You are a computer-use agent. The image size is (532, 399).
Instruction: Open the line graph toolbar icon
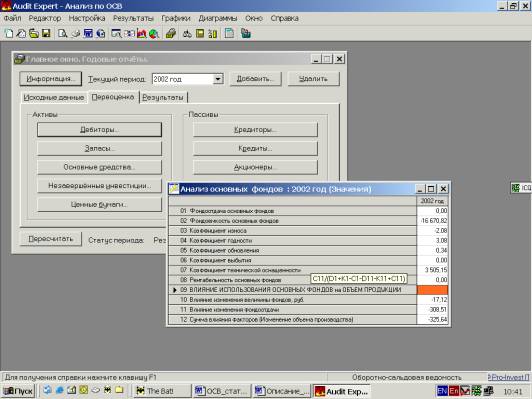click(141, 33)
